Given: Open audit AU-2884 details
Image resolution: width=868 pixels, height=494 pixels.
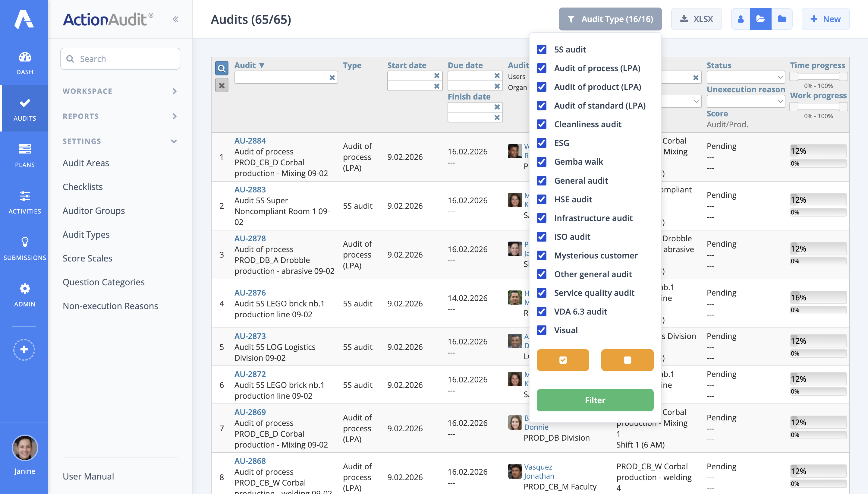Looking at the screenshot, I should [x=250, y=141].
